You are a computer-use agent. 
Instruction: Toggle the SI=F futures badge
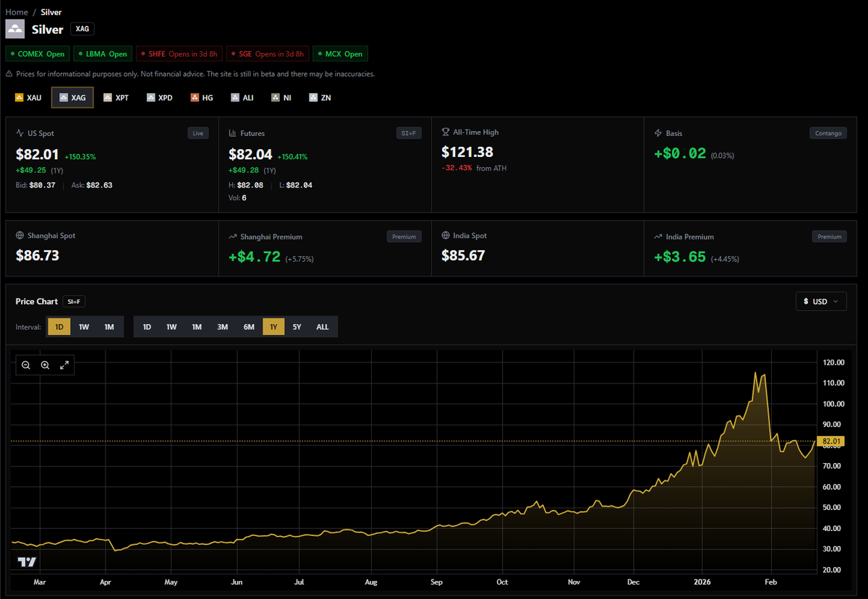click(409, 132)
